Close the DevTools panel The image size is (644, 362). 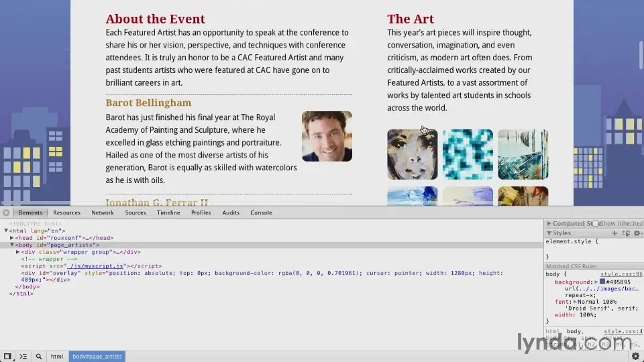pyautogui.click(x=6, y=213)
